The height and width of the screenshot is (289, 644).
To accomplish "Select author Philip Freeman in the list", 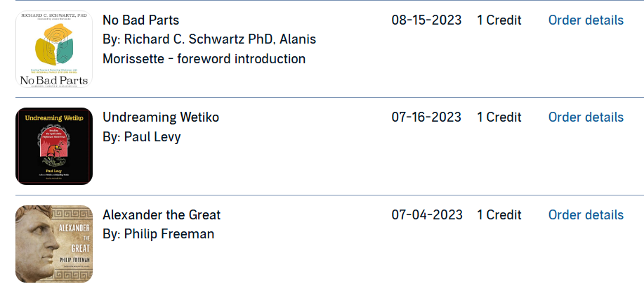I will click(169, 234).
